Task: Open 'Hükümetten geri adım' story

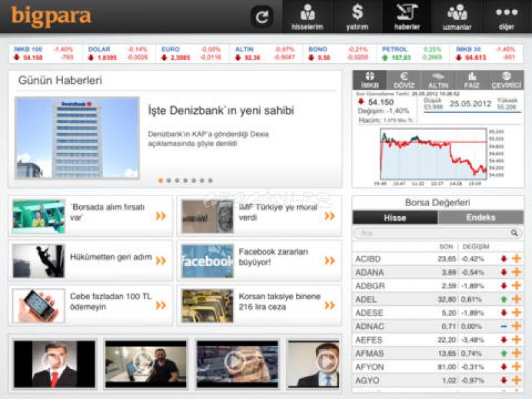Action: coord(90,261)
